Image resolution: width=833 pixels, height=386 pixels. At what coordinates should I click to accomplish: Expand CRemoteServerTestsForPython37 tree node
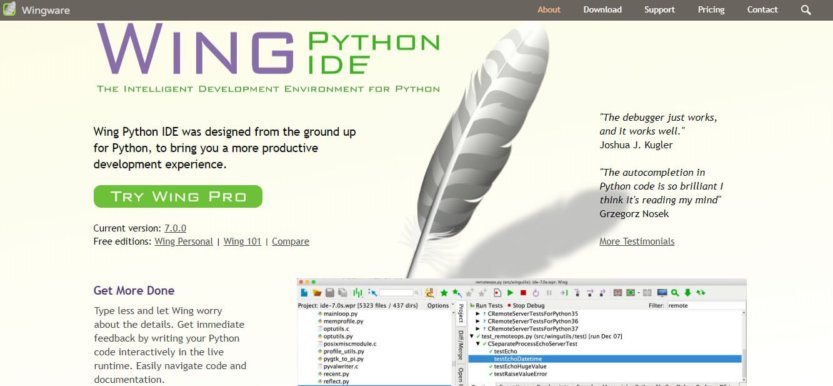[478, 329]
